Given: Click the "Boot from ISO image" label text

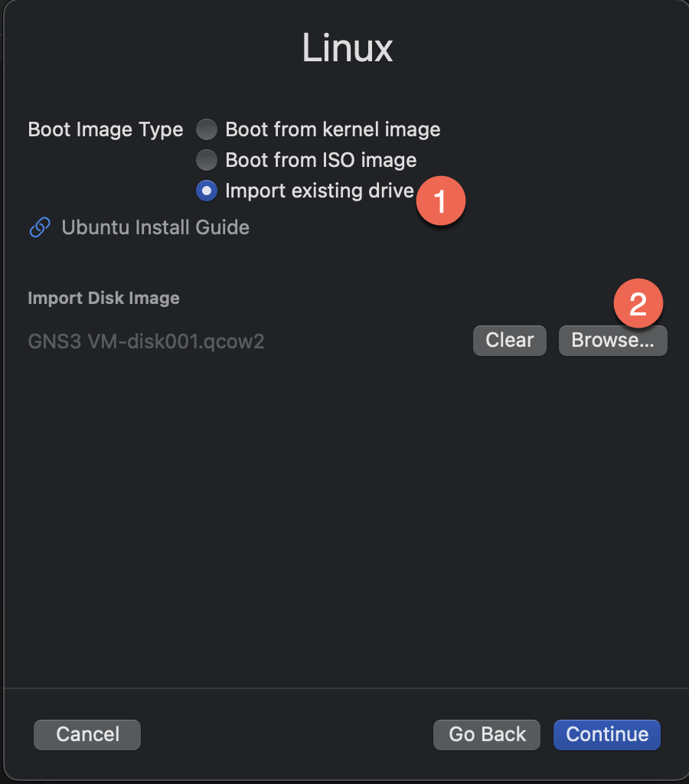Looking at the screenshot, I should pos(321,160).
